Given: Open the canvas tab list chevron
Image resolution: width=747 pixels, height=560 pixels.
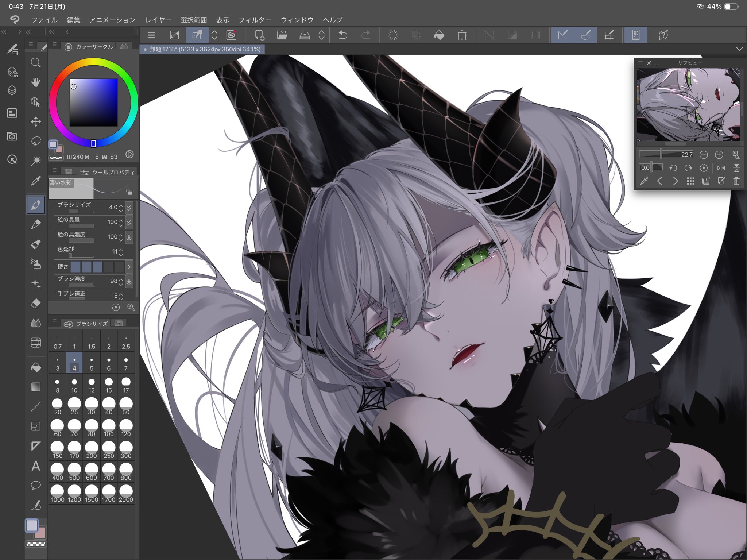Looking at the screenshot, I should pyautogui.click(x=739, y=49).
